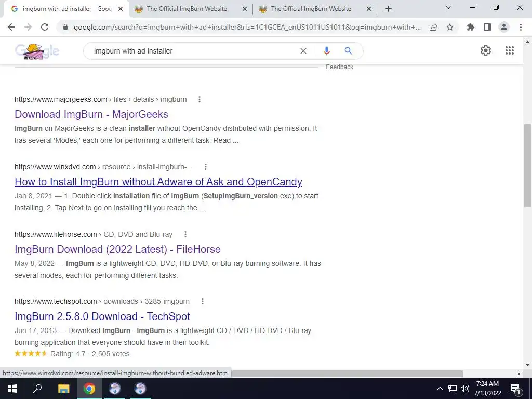The image size is (532, 399).
Task: Submit search with magnifier icon
Action: pyautogui.click(x=348, y=51)
